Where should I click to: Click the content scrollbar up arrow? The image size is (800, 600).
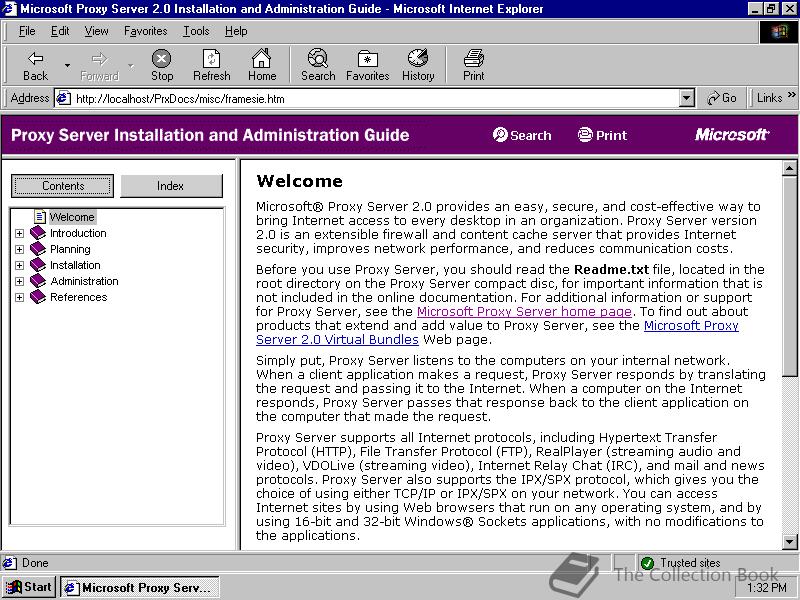point(789,168)
